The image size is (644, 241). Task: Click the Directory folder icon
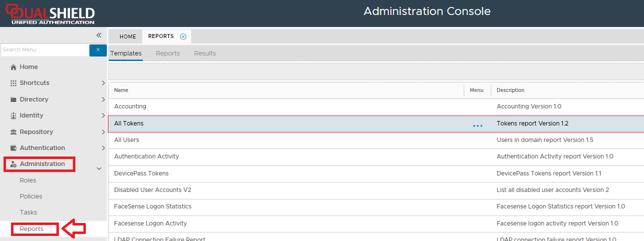click(13, 99)
